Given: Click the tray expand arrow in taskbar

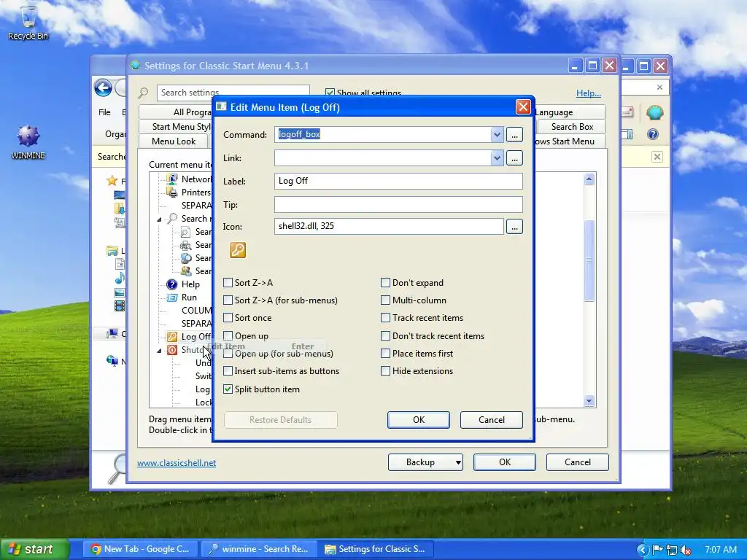Looking at the screenshot, I should (643, 550).
